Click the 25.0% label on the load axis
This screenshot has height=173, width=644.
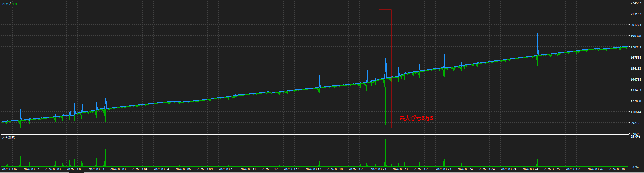[x=635, y=137]
